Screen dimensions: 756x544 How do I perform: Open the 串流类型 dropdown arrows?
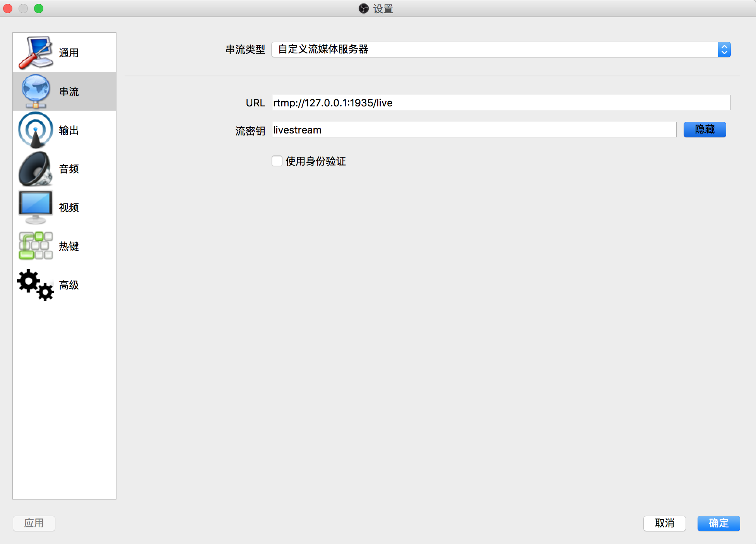click(x=724, y=50)
